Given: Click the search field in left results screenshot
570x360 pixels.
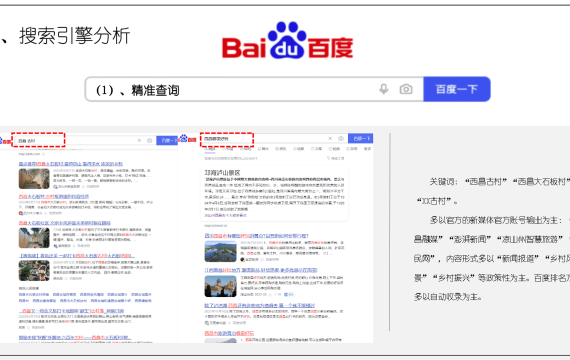Looking at the screenshot, I should point(84,140).
